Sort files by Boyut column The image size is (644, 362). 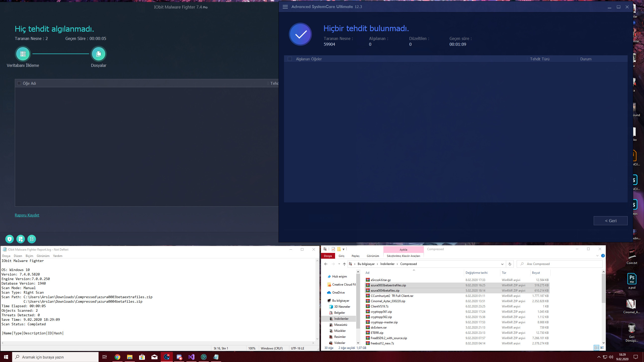[x=540, y=273]
